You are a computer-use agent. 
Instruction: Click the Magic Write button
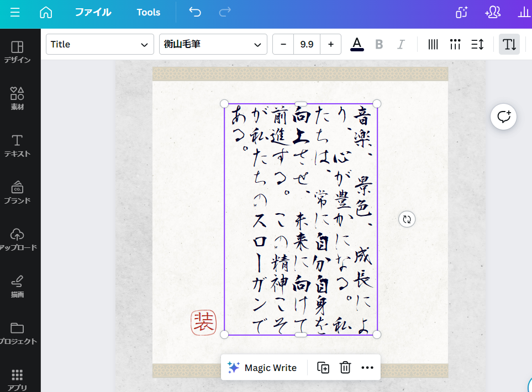tap(264, 367)
